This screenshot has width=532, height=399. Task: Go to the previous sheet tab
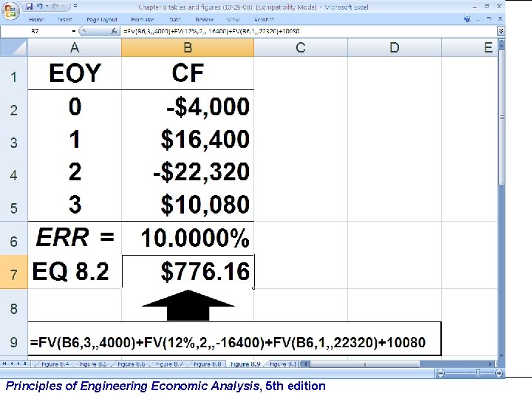(12, 364)
